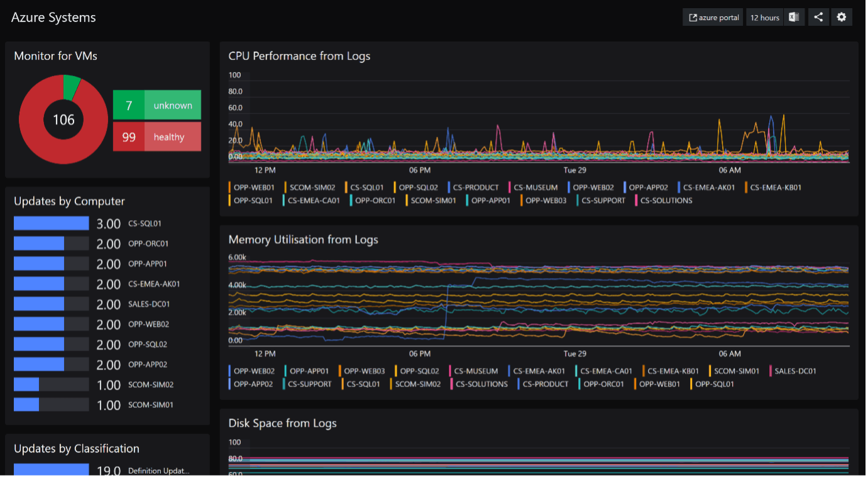This screenshot has width=868, height=478.
Task: Toggle OPP-APP02 series in CPU Performance legend
Action: (646, 187)
